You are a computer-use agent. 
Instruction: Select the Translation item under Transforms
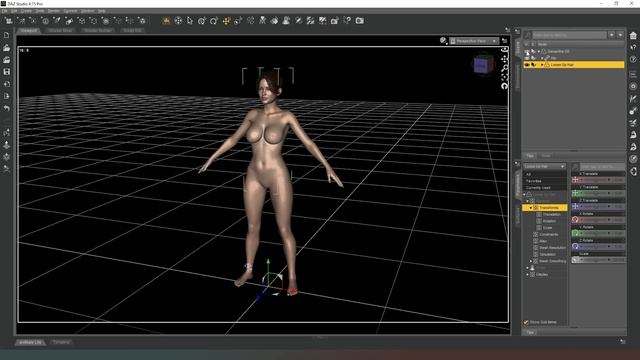pyautogui.click(x=551, y=214)
